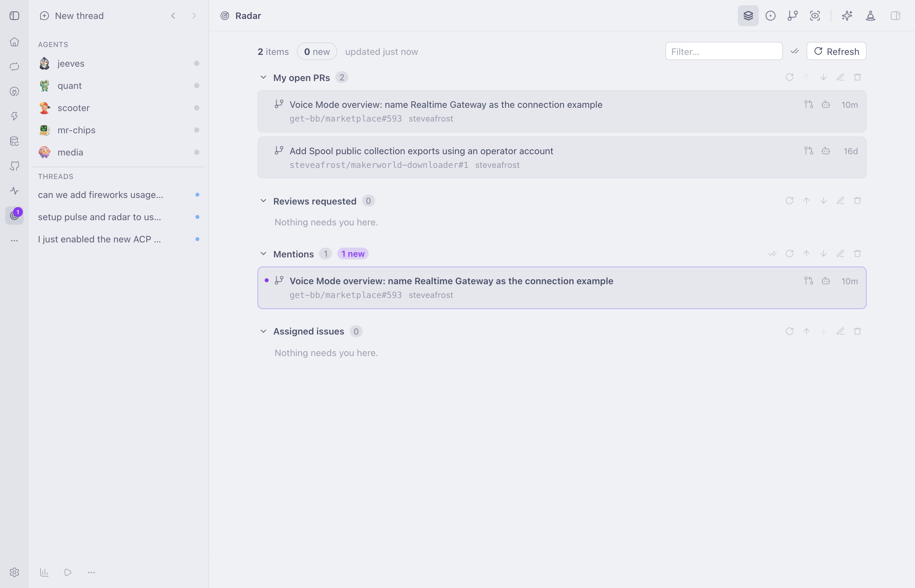Collapse the Mentions section
This screenshot has width=915, height=588.
(x=263, y=254)
